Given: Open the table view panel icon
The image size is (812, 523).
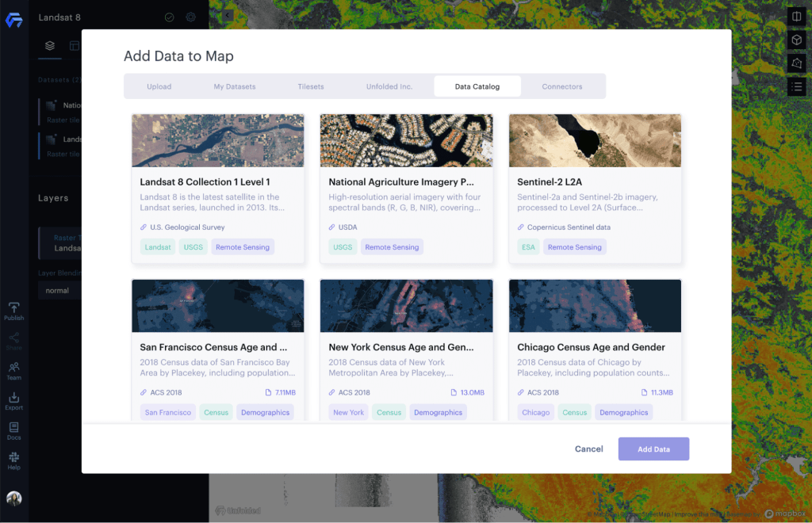Looking at the screenshot, I should pos(75,45).
